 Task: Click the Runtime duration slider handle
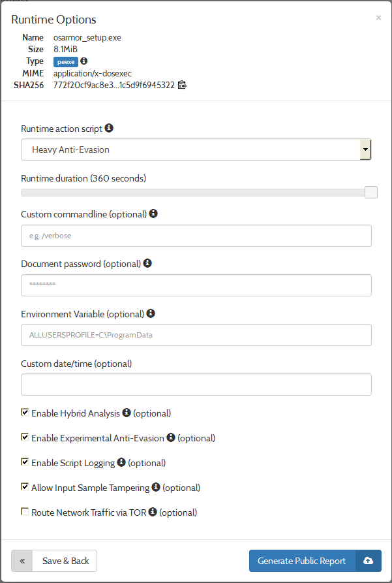[370, 192]
